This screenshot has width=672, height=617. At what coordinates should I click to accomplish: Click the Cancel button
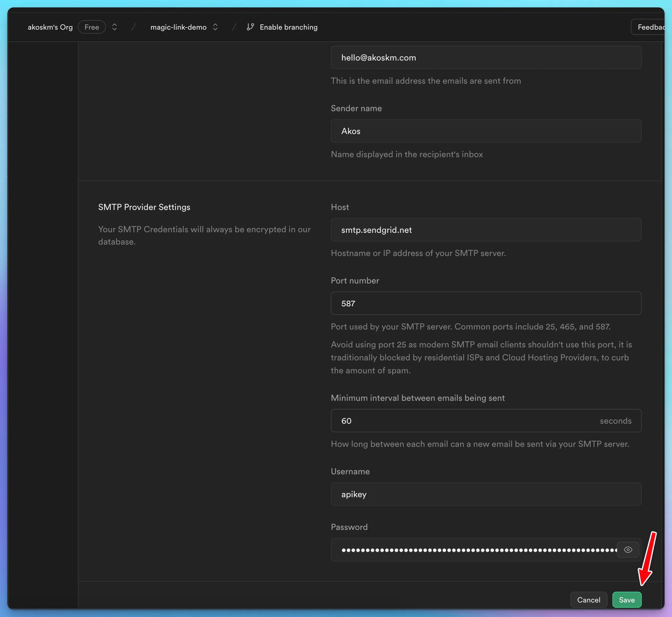pyautogui.click(x=589, y=600)
